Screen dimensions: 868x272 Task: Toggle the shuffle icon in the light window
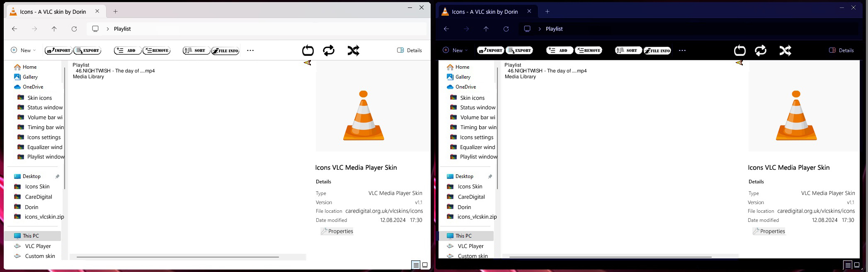pos(353,51)
